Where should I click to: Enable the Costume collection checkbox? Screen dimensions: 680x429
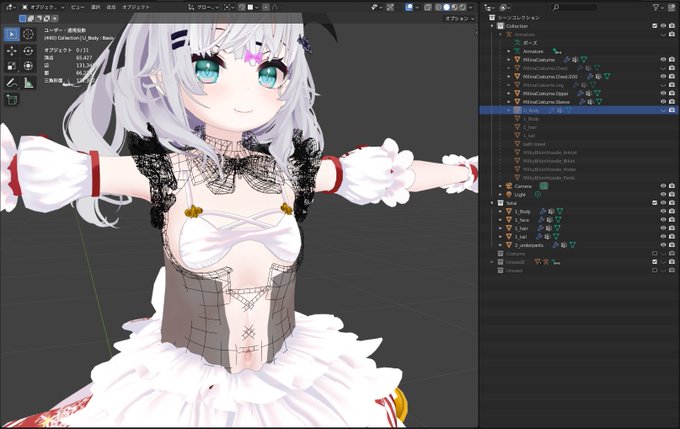(655, 254)
